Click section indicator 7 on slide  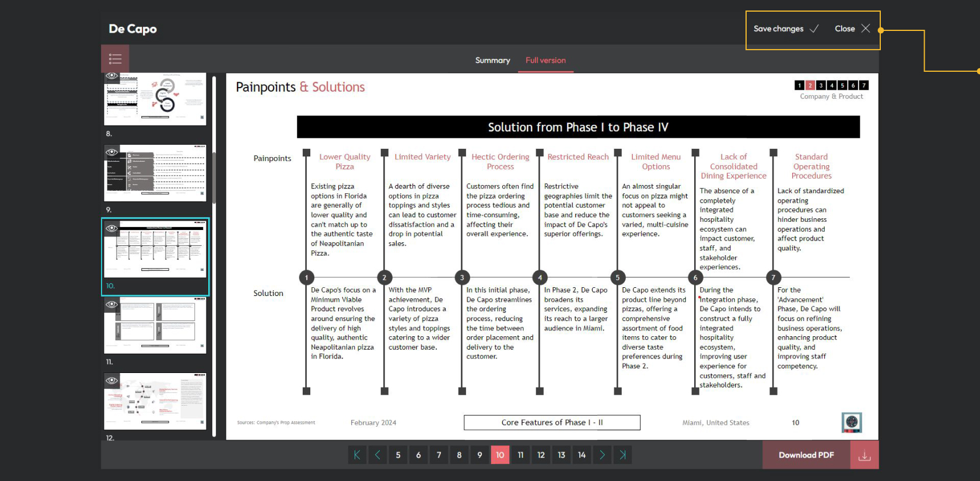point(864,85)
